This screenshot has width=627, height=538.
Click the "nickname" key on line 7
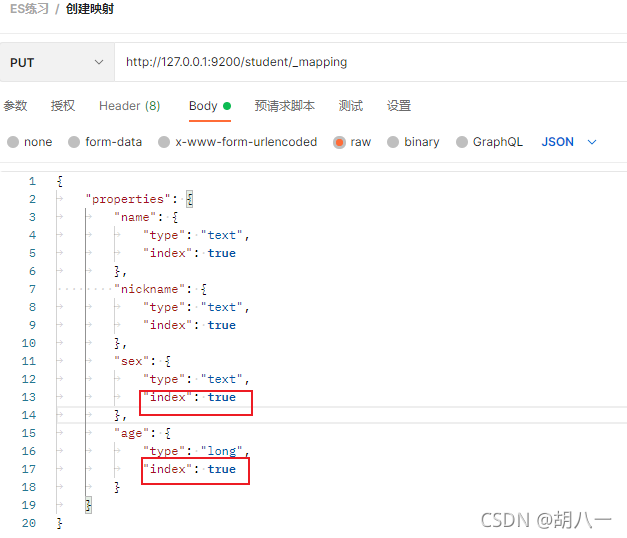tap(149, 289)
